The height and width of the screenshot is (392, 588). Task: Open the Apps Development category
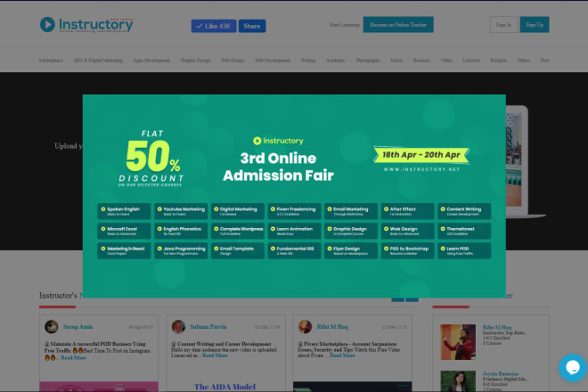point(151,60)
